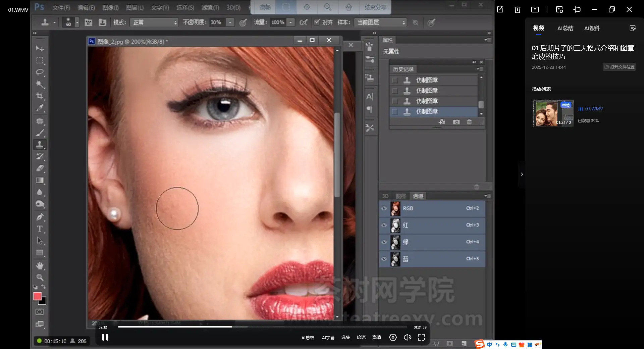Click the 打开文件位置 button
The image size is (644, 349).
pos(619,67)
